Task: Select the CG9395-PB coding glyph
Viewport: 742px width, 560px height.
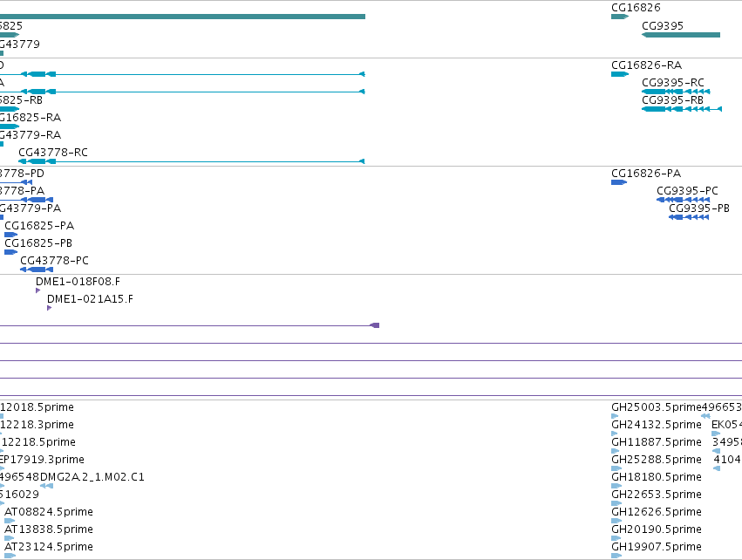Action: [689, 217]
